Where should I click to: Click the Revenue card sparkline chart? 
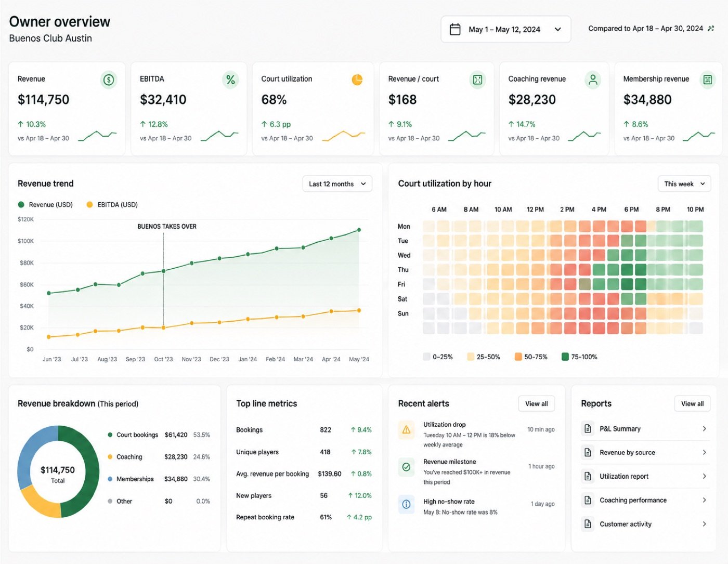pyautogui.click(x=97, y=136)
